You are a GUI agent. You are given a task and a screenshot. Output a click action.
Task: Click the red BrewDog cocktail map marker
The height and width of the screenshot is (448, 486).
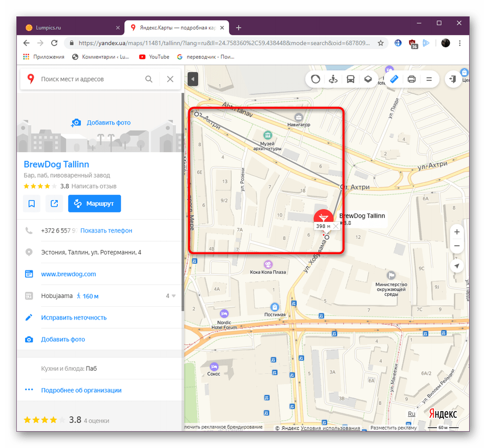[323, 217]
